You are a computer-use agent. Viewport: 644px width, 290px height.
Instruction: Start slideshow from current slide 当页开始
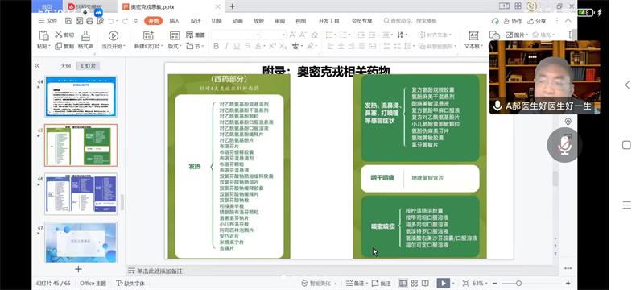pyautogui.click(x=114, y=39)
